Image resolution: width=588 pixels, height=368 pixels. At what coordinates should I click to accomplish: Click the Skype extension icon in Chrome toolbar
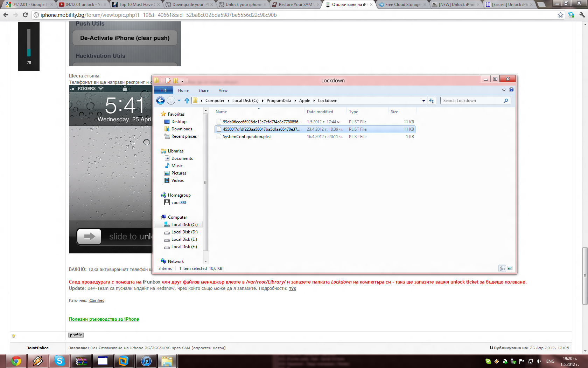coord(571,15)
